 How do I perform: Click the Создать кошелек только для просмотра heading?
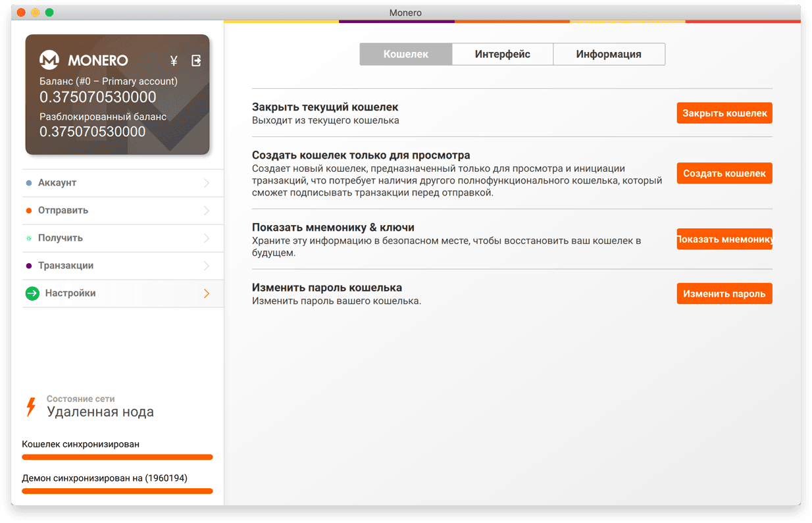click(x=361, y=156)
